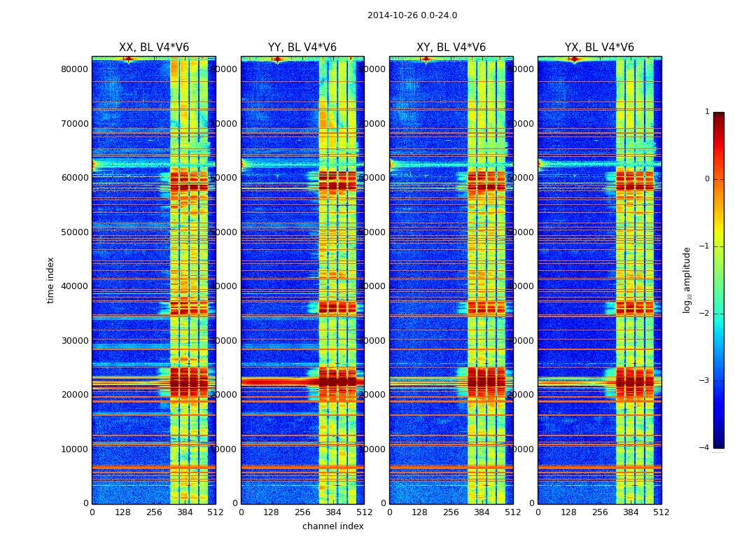This screenshot has height=560, width=735.
Task: Select the YY, BL V4*V6 subplot title
Action: click(x=302, y=48)
